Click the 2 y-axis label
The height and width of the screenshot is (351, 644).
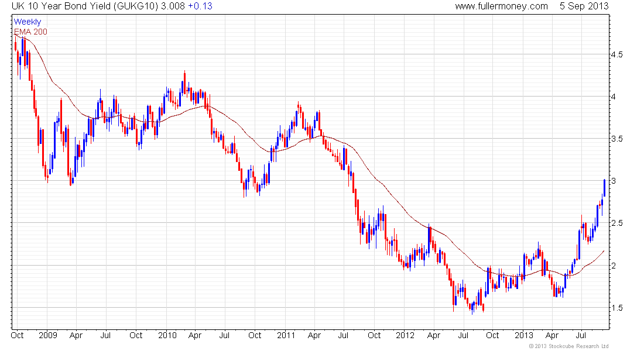pyautogui.click(x=614, y=266)
